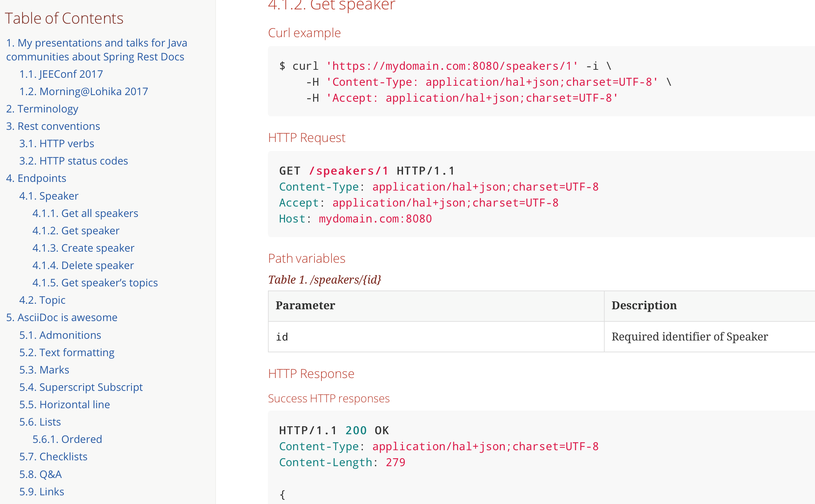Open 3. Rest conventions section
The width and height of the screenshot is (815, 504).
point(53,126)
